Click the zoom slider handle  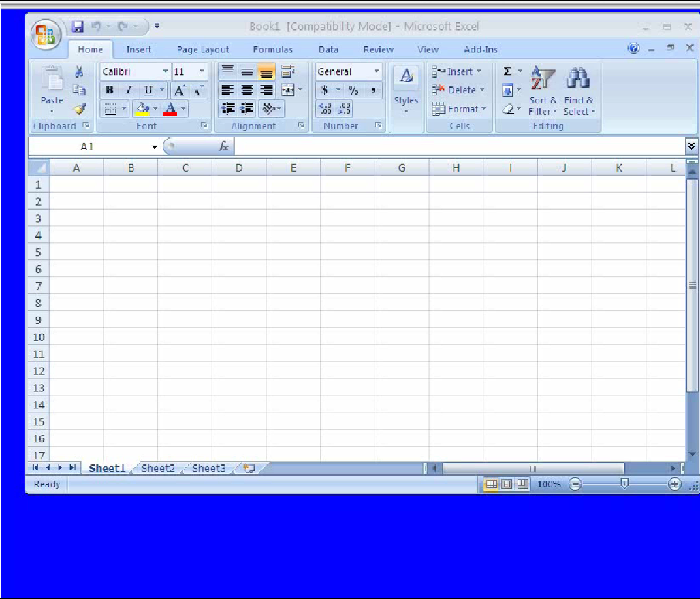[x=624, y=484]
